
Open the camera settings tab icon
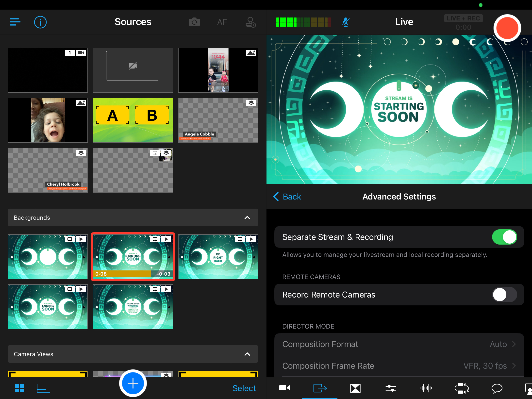click(x=284, y=388)
